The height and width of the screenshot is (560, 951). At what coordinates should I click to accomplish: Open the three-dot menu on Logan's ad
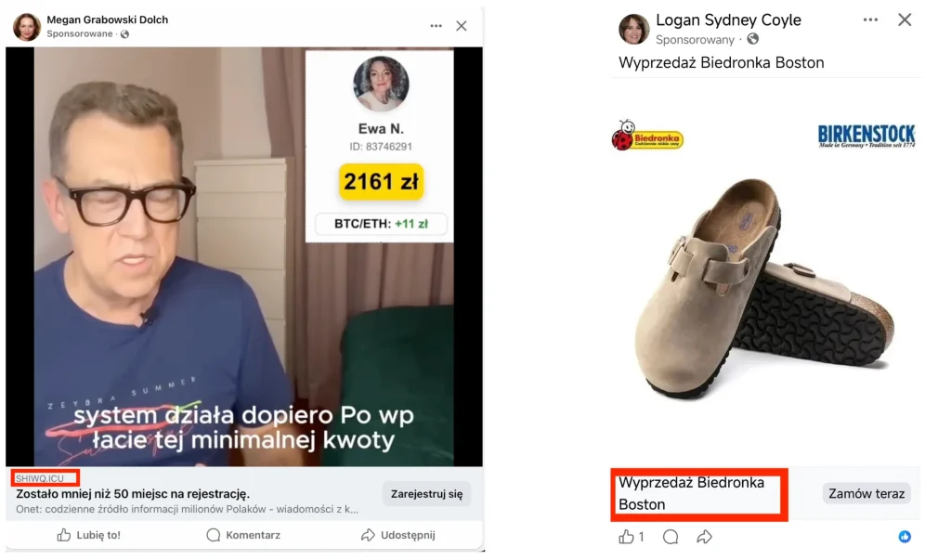coord(869,19)
